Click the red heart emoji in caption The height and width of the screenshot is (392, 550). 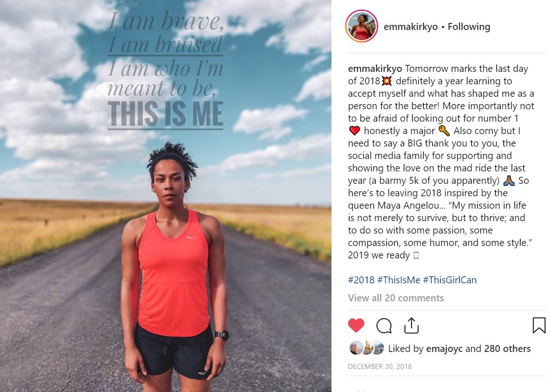[x=354, y=131]
